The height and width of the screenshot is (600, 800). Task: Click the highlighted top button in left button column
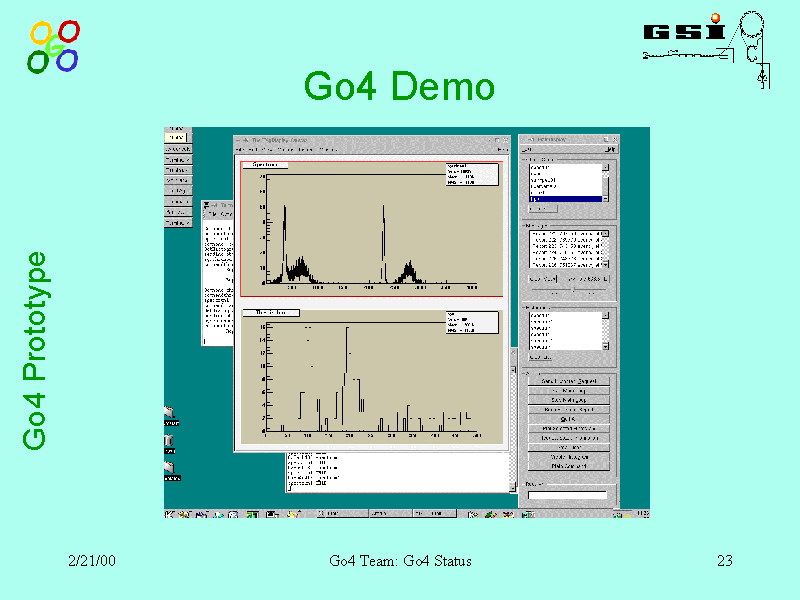click(x=177, y=138)
